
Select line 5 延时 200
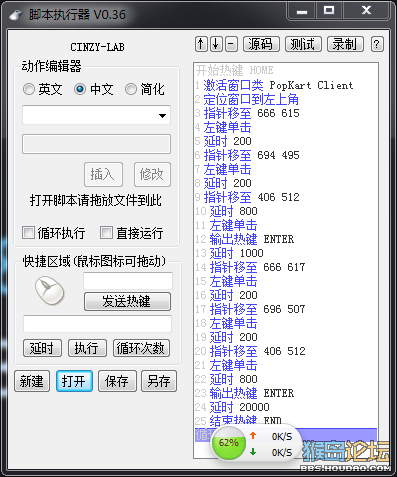[x=286, y=141]
